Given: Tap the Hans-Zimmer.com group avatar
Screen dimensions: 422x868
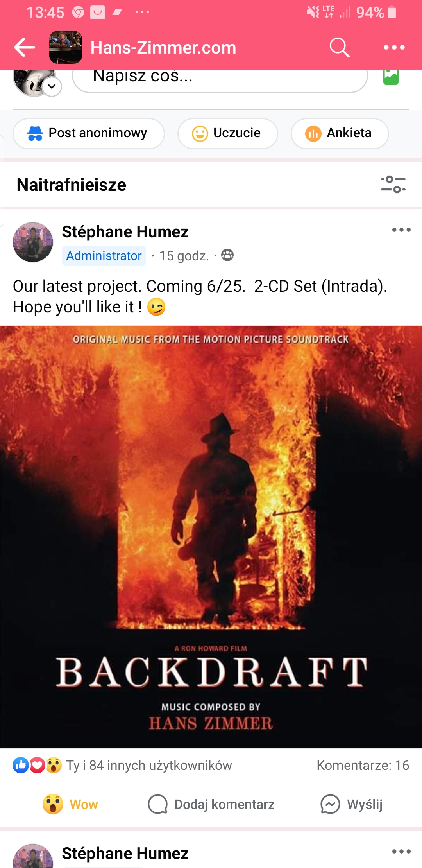Looking at the screenshot, I should 66,47.
